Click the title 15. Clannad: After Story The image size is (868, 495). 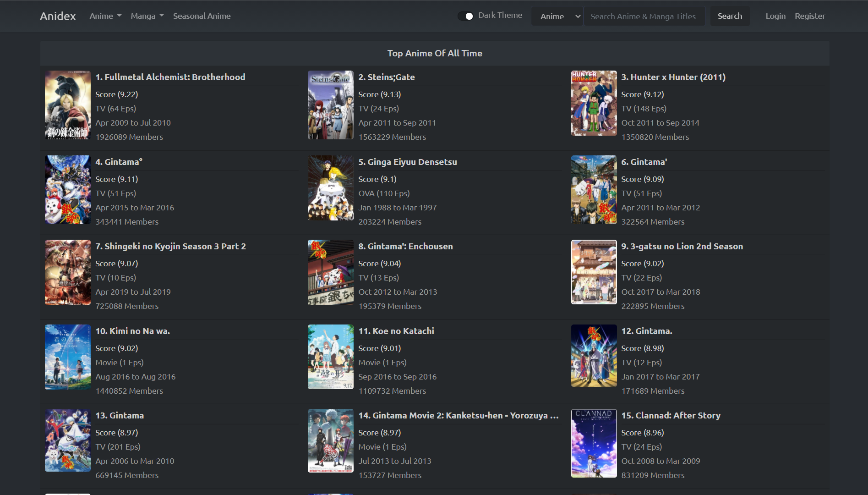[671, 415]
